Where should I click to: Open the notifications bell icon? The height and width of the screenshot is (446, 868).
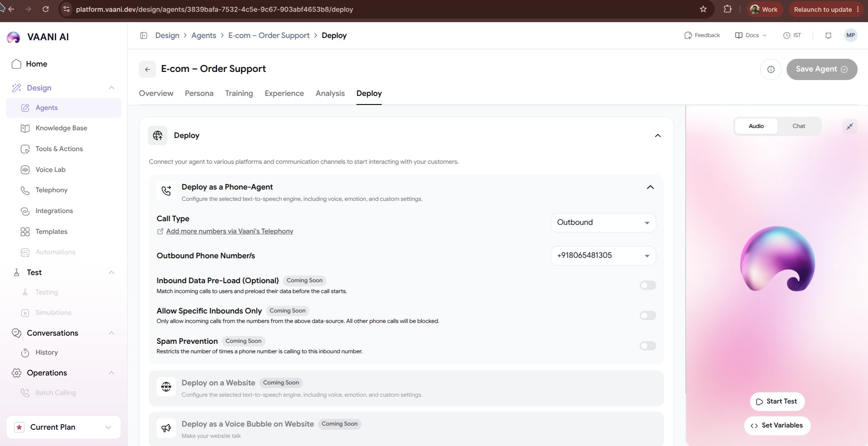828,35
